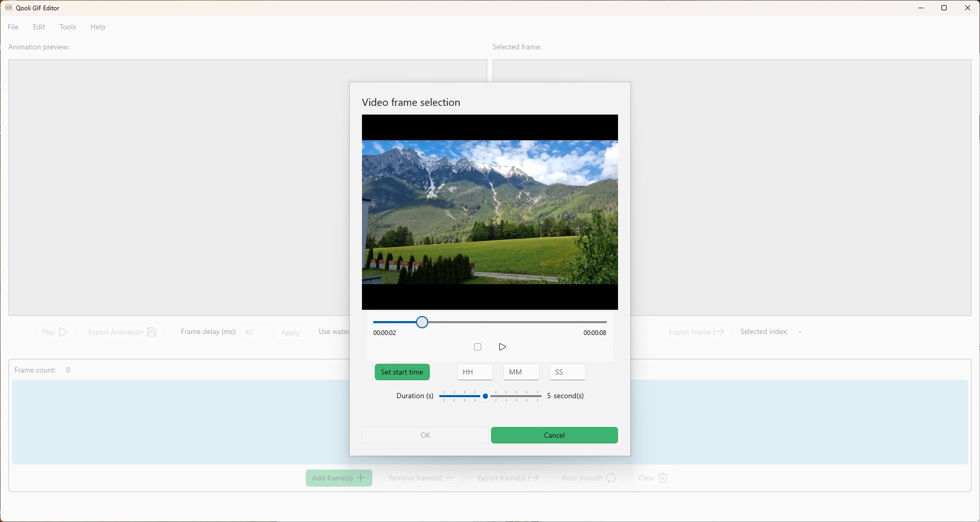This screenshot has height=522, width=980.
Task: Apply the frame delay
Action: [x=291, y=332]
